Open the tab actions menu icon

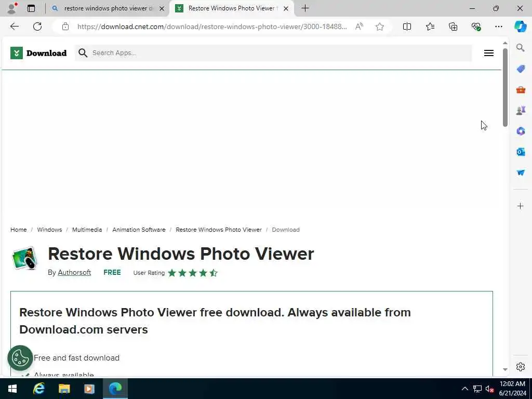(x=31, y=8)
